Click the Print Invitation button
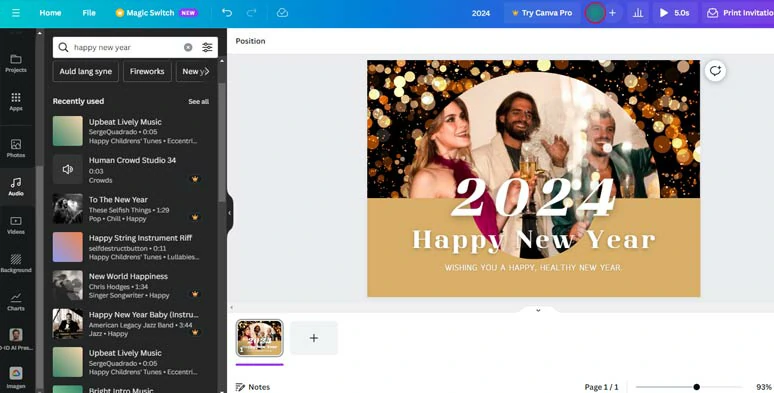The image size is (774, 393). pos(738,13)
